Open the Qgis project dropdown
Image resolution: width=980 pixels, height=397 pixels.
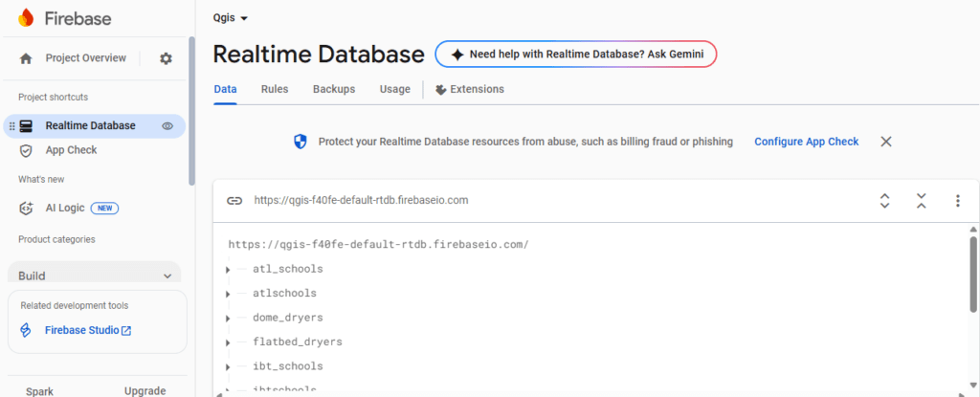tap(231, 18)
